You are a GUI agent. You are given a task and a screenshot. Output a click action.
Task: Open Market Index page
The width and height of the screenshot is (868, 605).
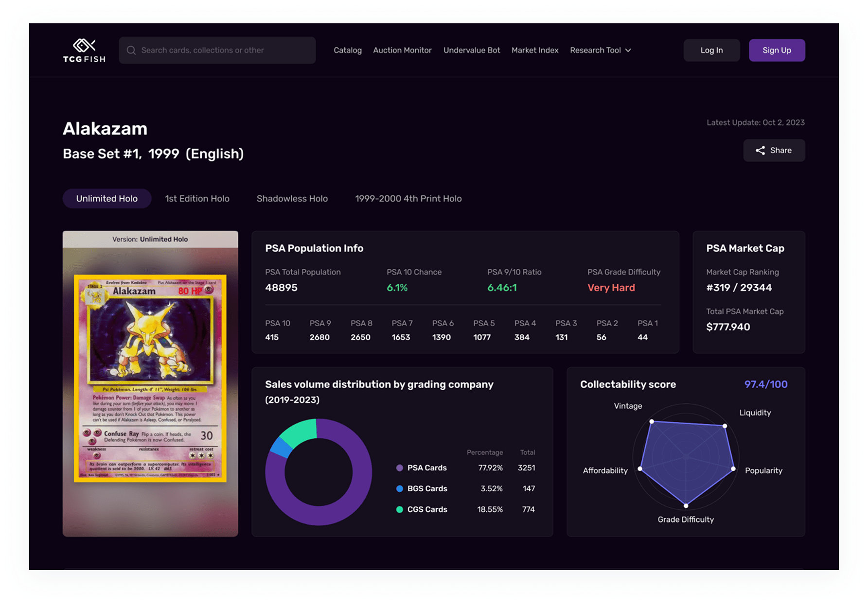(535, 51)
